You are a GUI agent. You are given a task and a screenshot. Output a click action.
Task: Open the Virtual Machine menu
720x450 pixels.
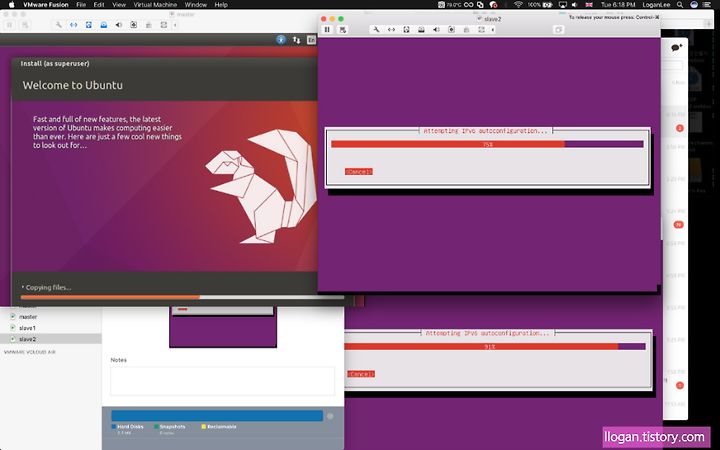[155, 5]
